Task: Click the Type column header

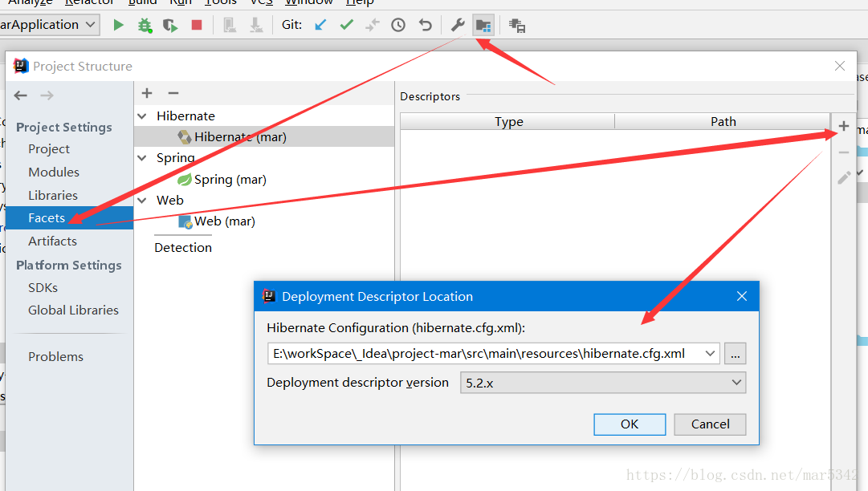Action: click(x=508, y=122)
